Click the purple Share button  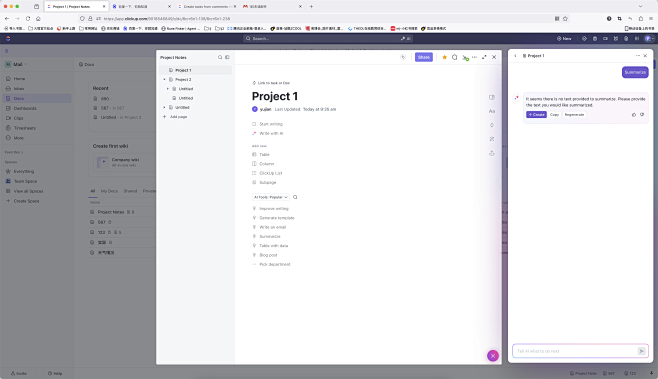click(424, 57)
